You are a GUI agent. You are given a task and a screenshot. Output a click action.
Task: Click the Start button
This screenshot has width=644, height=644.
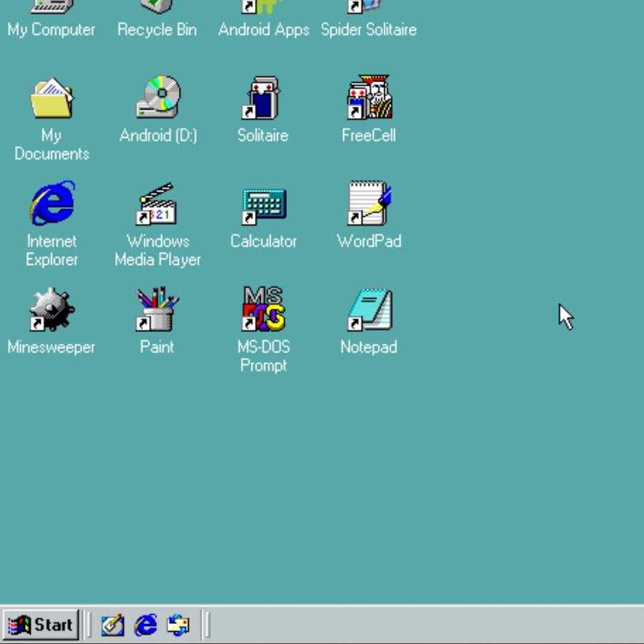click(40, 625)
